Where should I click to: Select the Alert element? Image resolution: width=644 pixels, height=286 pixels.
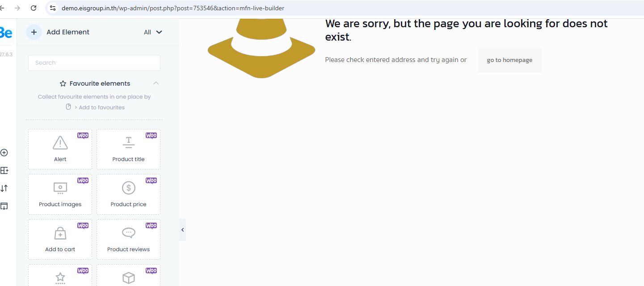(60, 149)
